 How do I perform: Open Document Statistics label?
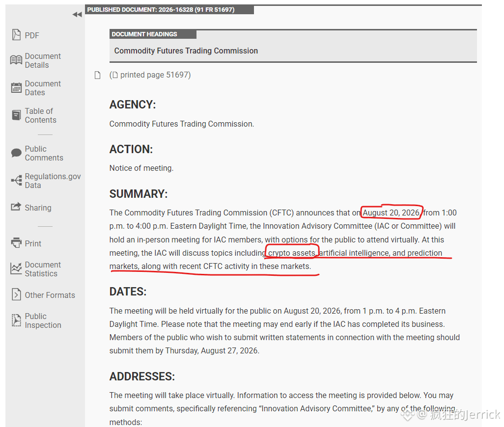43,269
